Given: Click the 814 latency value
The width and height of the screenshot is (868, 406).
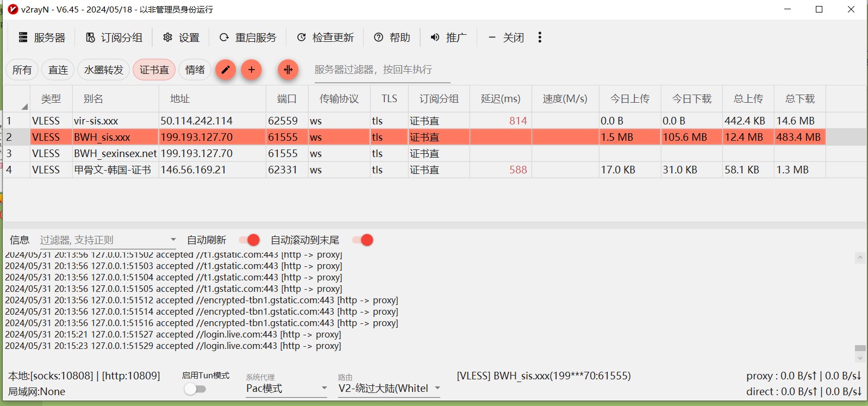Looking at the screenshot, I should [x=518, y=121].
